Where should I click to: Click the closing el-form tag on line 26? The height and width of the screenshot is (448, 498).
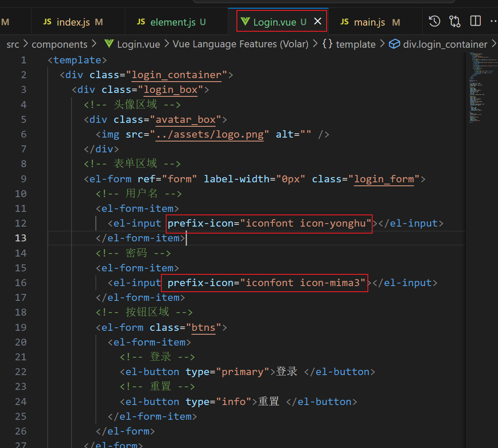(x=125, y=432)
